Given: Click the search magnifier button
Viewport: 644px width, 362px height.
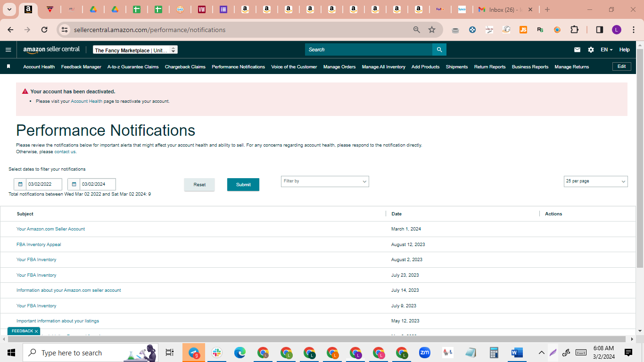Looking at the screenshot, I should (439, 49).
